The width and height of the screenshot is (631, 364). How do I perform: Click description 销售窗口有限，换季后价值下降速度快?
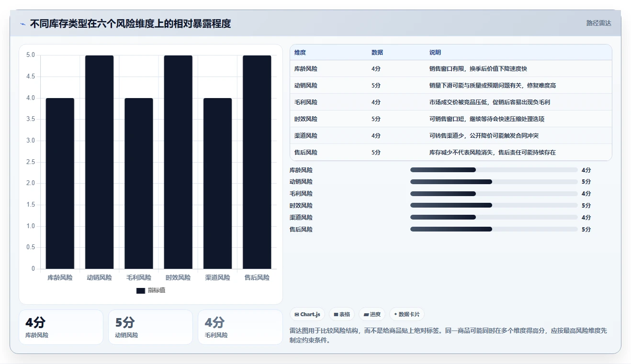click(x=478, y=69)
